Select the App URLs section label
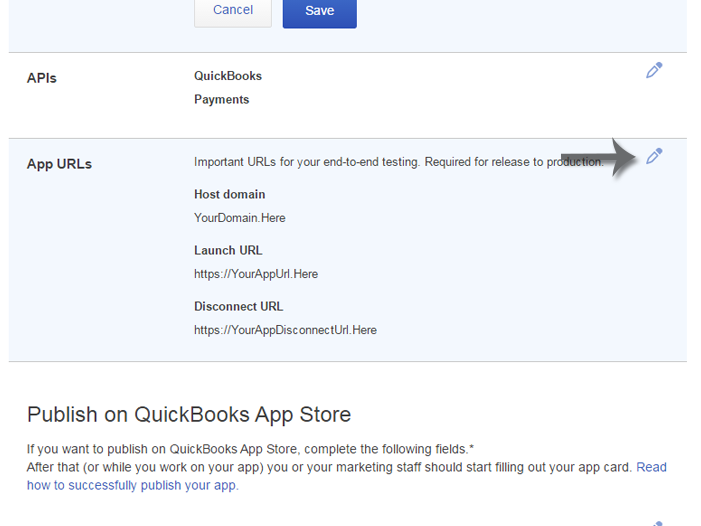Screen dimensions: 701x526 tap(59, 164)
